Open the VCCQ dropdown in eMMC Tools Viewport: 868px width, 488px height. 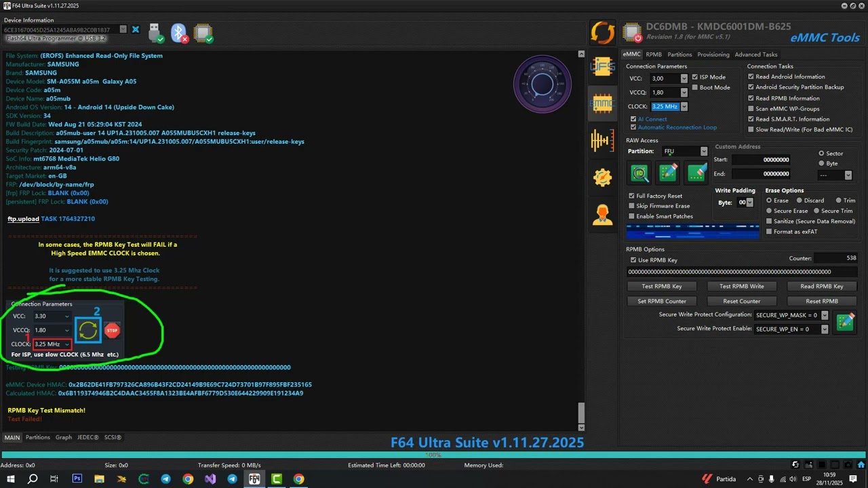click(x=684, y=93)
